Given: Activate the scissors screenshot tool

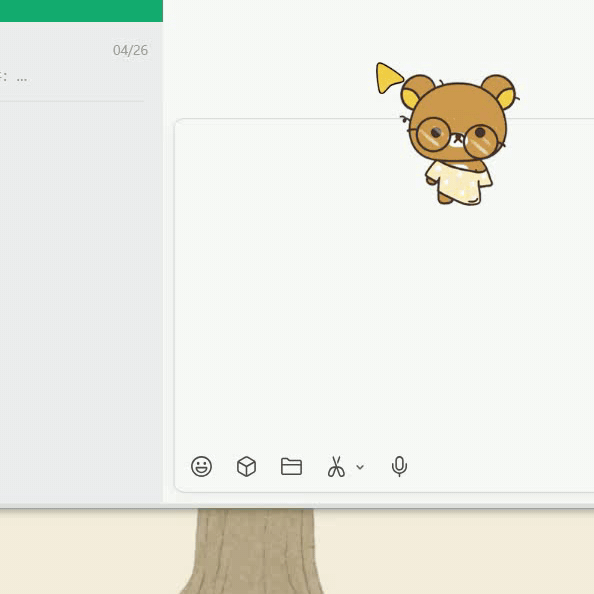Looking at the screenshot, I should coord(336,466).
